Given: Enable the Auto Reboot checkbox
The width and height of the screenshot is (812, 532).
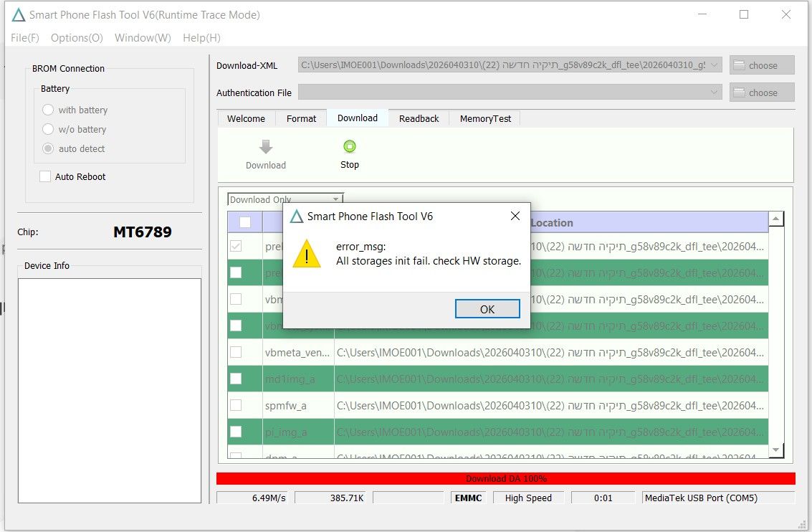Looking at the screenshot, I should 46,176.
